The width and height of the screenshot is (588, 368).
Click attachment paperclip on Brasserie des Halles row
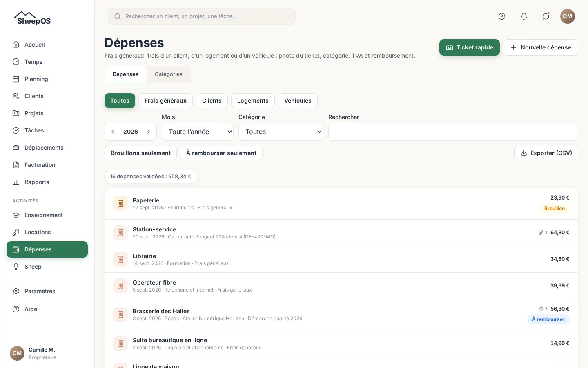(541, 309)
